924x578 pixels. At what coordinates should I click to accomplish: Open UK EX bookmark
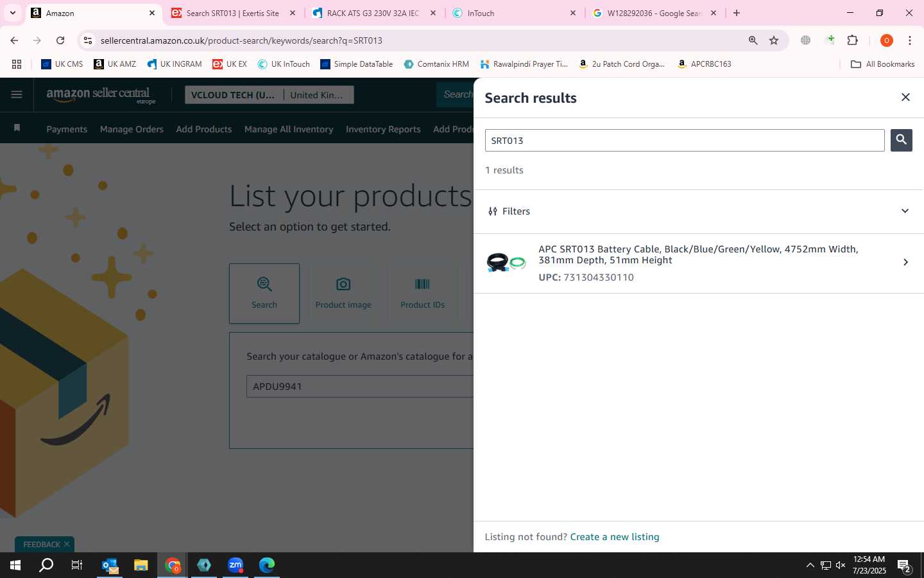click(230, 64)
